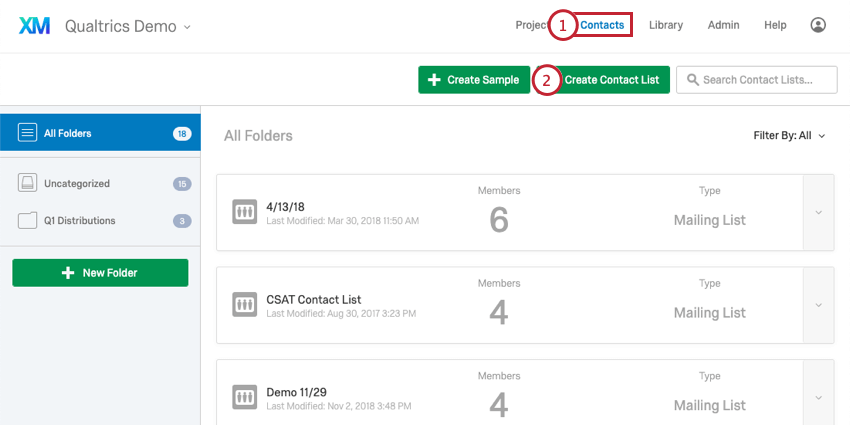Open the Help menu
Viewport: 850px width, 425px height.
click(x=775, y=25)
